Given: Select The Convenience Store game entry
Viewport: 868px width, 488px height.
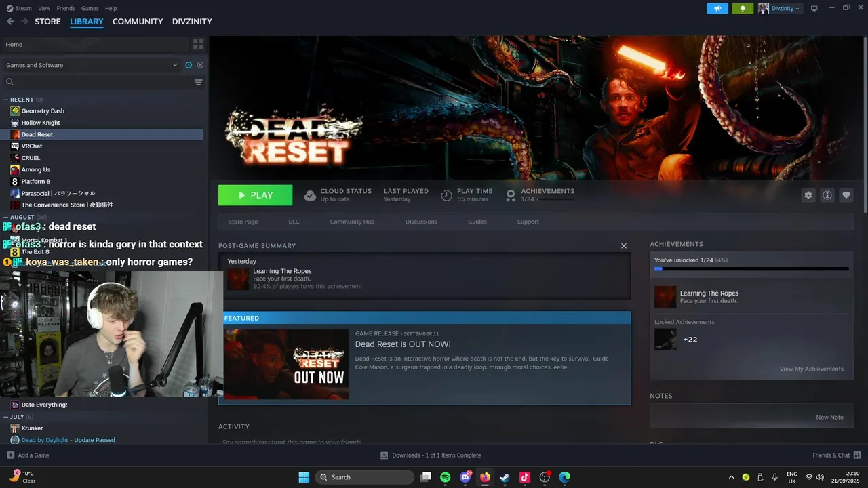Looking at the screenshot, I should [66, 205].
